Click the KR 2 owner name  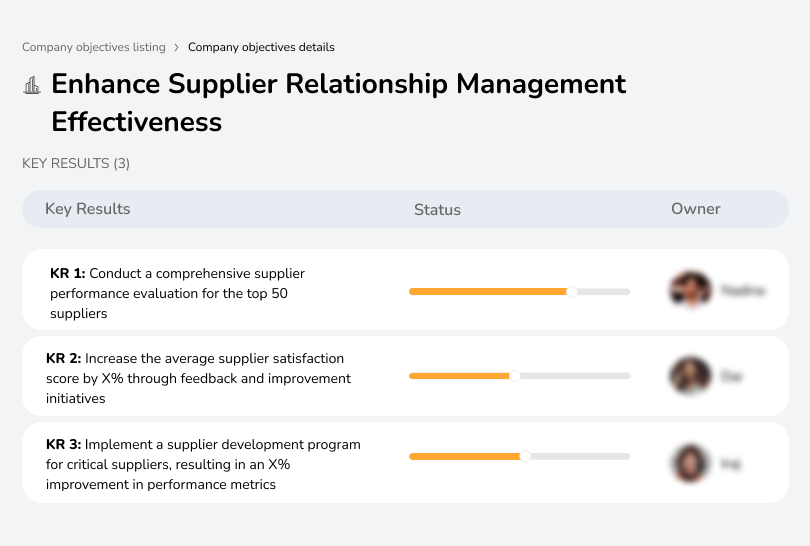731,376
